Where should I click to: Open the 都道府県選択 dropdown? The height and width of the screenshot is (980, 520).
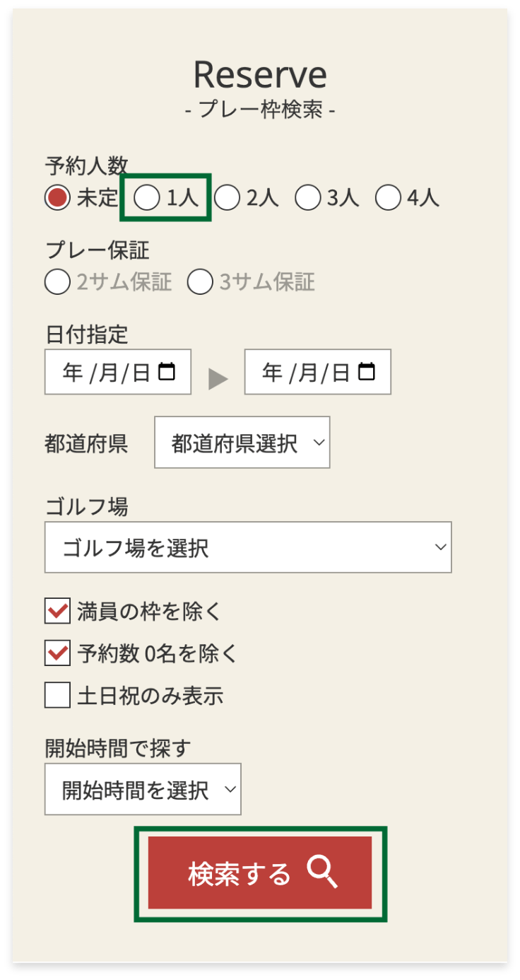coord(242,443)
